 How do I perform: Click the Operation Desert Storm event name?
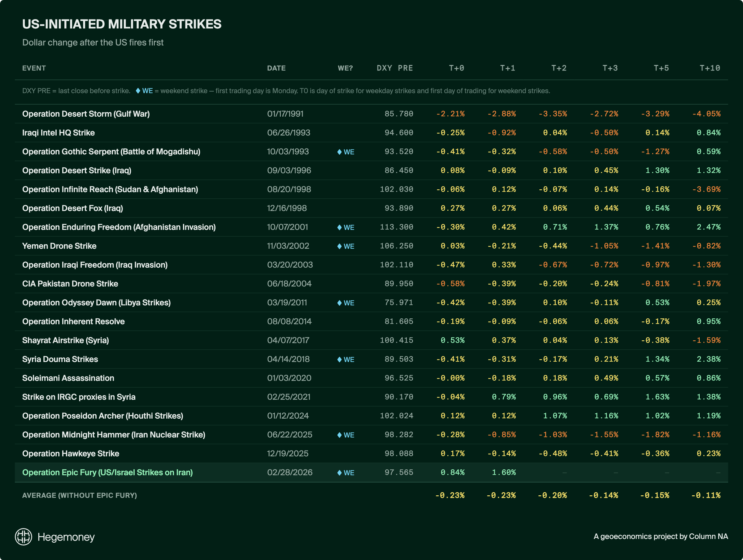(x=86, y=114)
